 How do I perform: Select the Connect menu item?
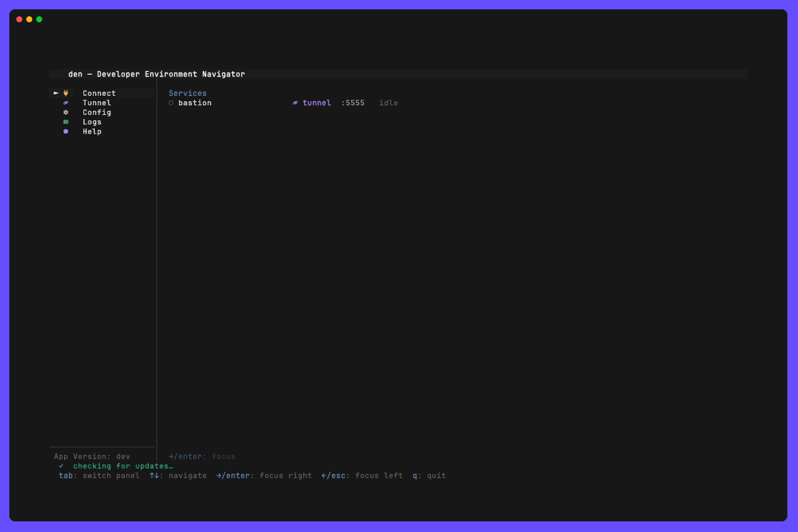click(x=99, y=93)
